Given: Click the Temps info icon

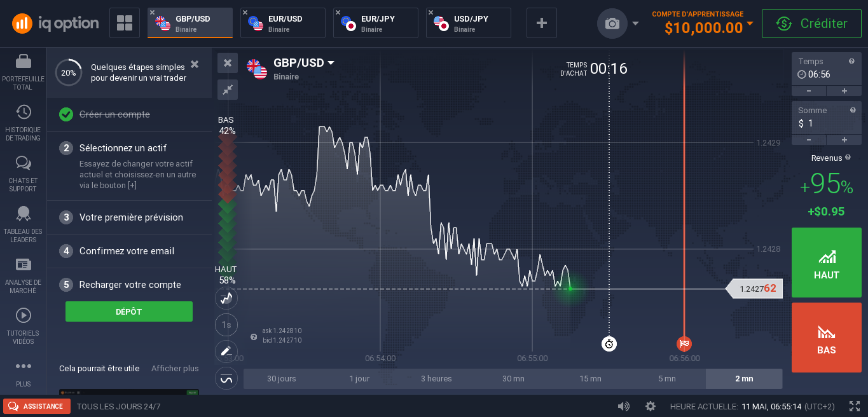Looking at the screenshot, I should pos(851,61).
